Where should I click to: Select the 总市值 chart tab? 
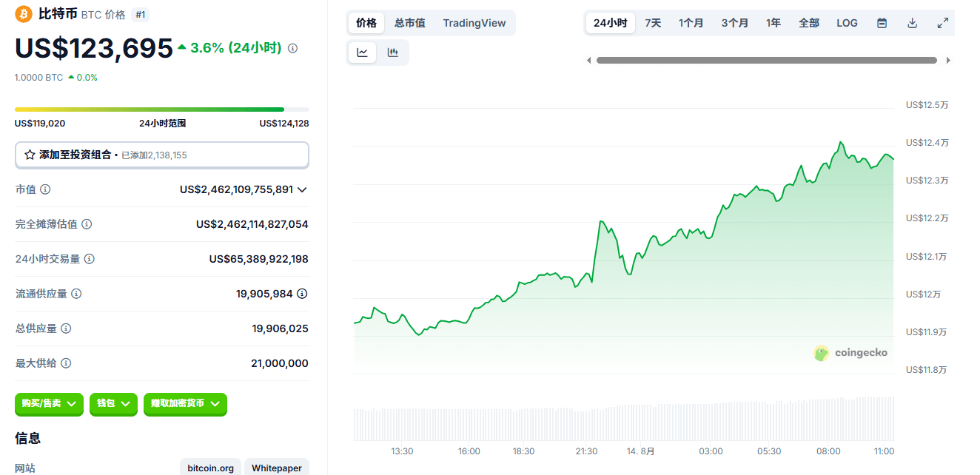(x=410, y=23)
